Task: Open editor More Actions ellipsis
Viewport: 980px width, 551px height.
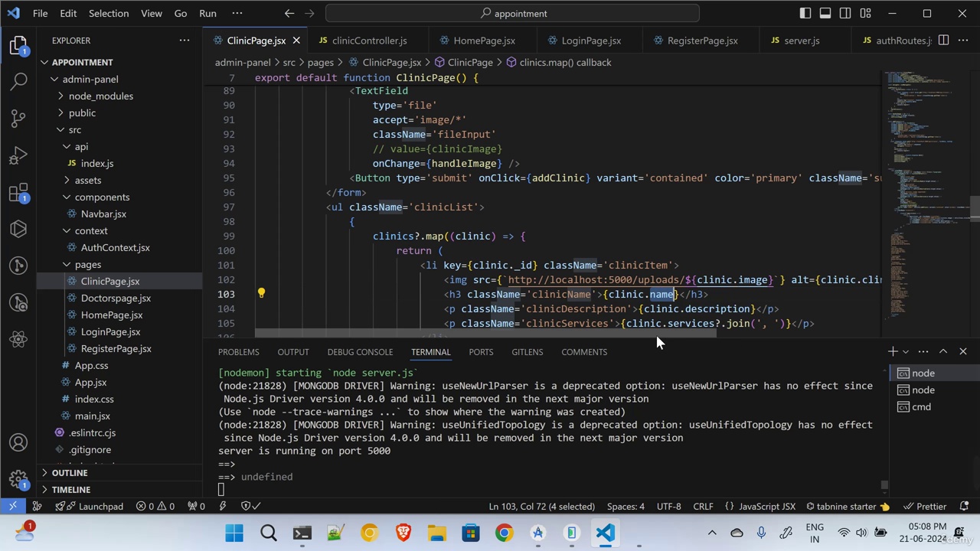Action: tap(963, 41)
